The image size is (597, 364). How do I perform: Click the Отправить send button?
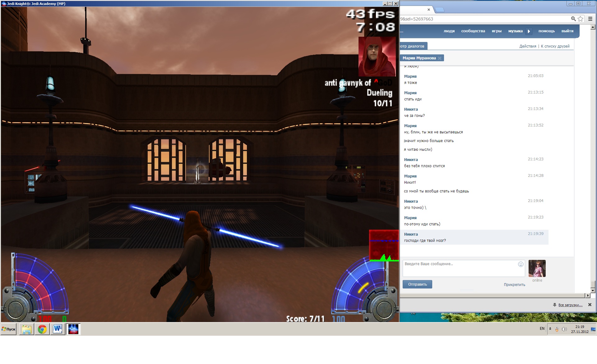417,284
